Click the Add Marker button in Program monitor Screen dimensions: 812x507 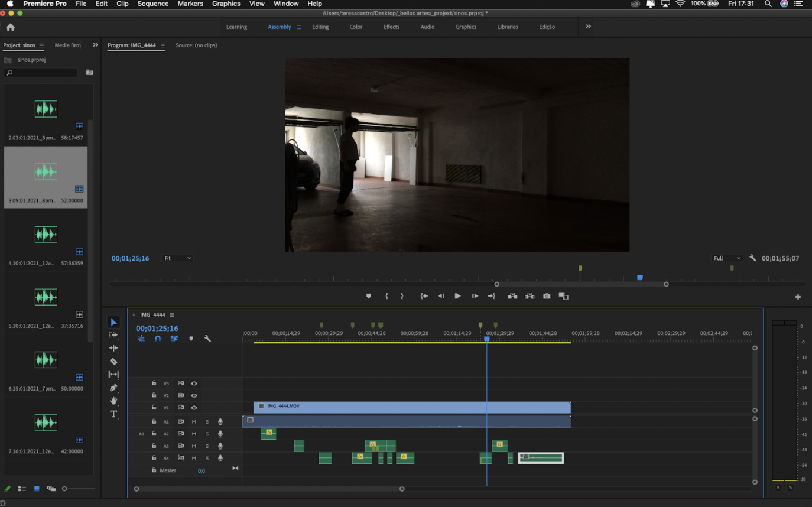(x=368, y=296)
